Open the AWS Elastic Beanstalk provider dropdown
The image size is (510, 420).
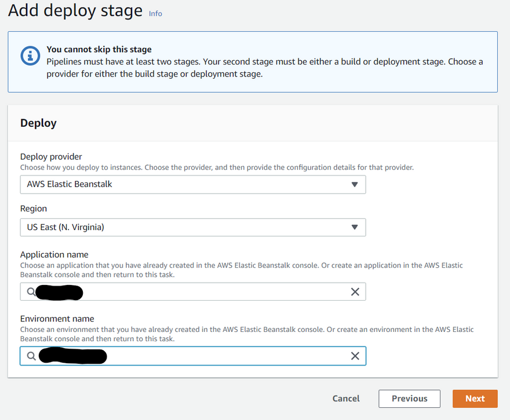click(x=192, y=185)
